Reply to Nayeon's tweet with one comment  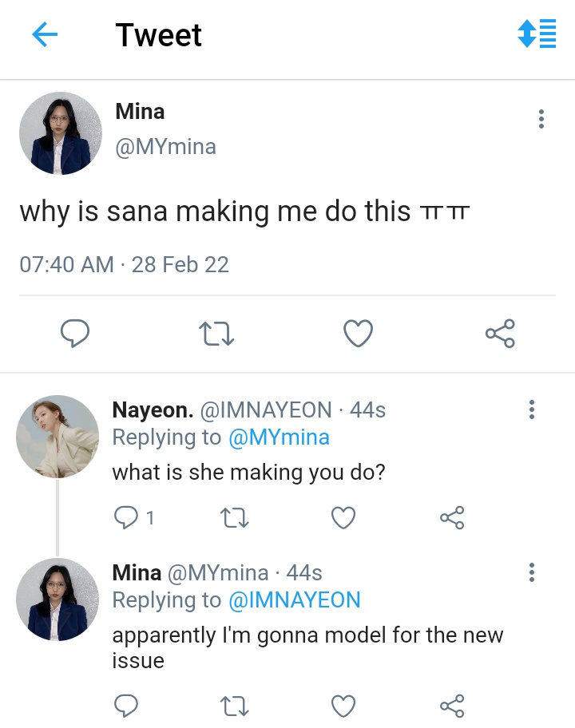[x=133, y=518]
